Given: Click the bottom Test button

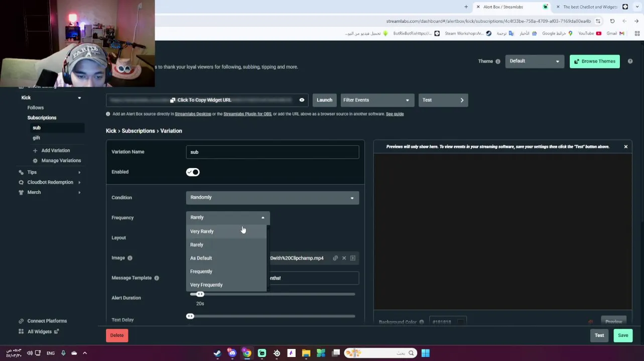Looking at the screenshot, I should pyautogui.click(x=599, y=335).
